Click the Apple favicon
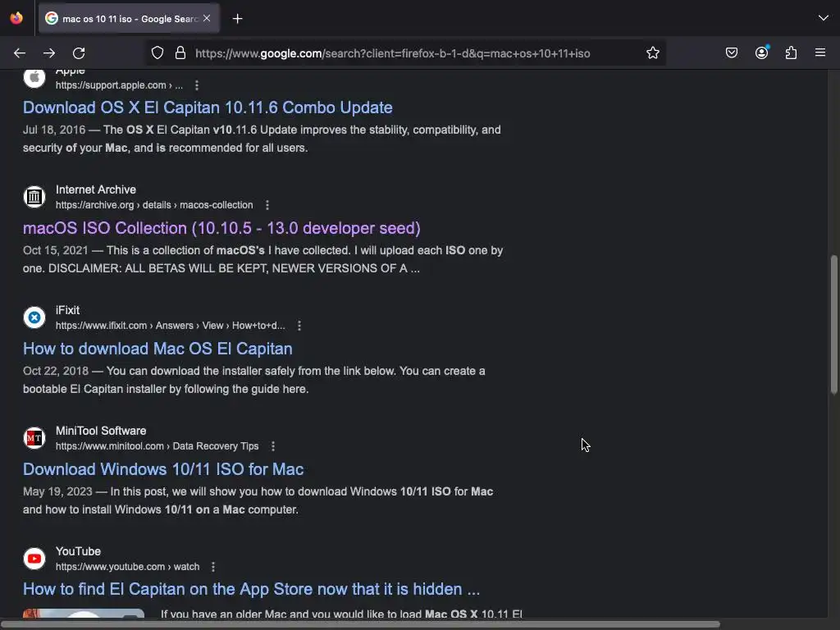Viewport: 840px width, 630px height. point(34,78)
